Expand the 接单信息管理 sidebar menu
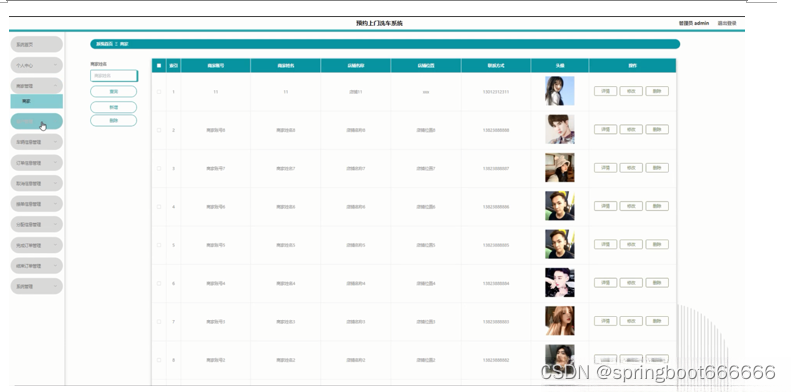This screenshot has height=392, width=791. tap(36, 204)
